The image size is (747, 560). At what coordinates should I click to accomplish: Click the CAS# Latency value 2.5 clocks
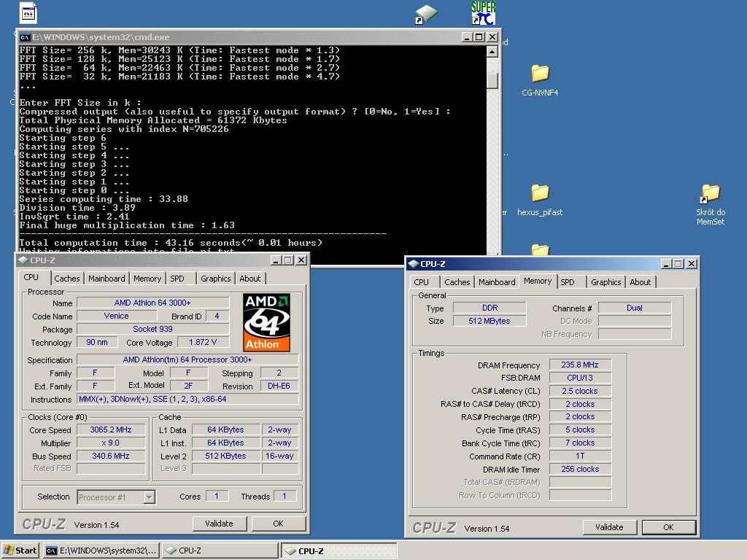coord(580,391)
